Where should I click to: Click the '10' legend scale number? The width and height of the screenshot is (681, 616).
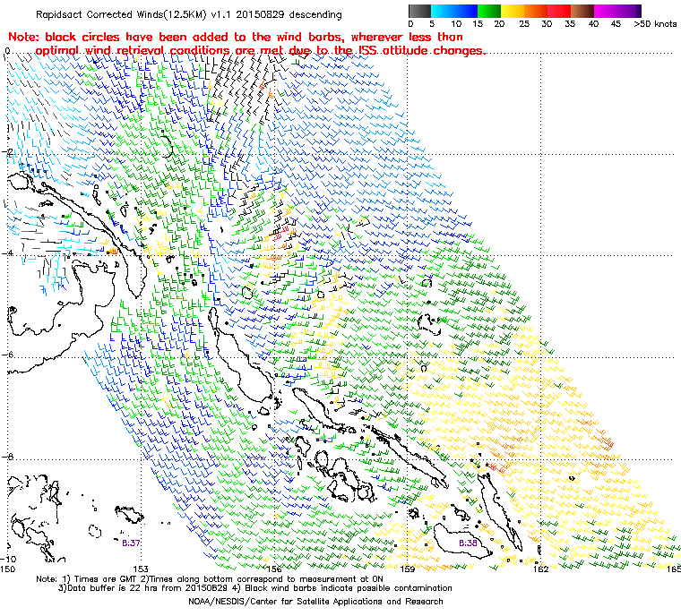(456, 24)
